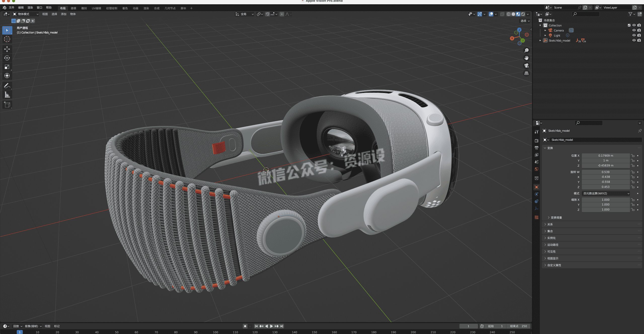
Task: Toggle Collection eye visibility
Action: [x=634, y=25]
